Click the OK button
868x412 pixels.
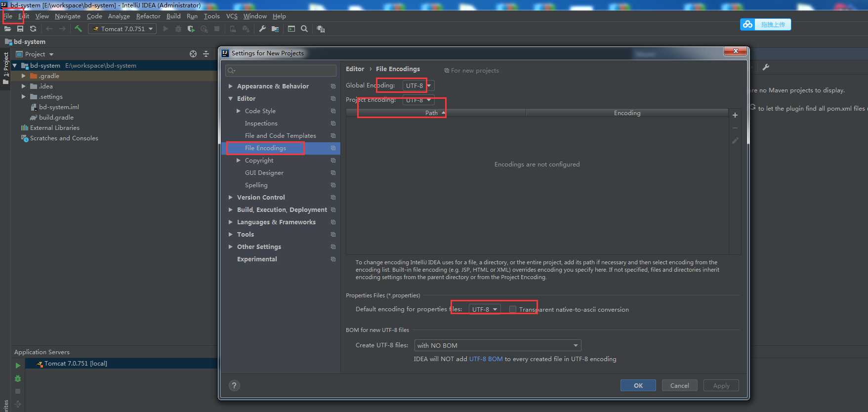(638, 385)
